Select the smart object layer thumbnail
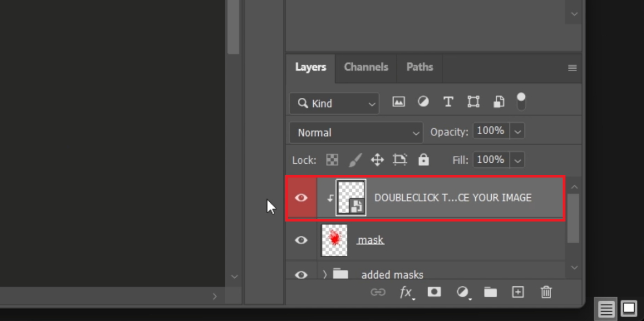The image size is (644, 321). point(351,198)
